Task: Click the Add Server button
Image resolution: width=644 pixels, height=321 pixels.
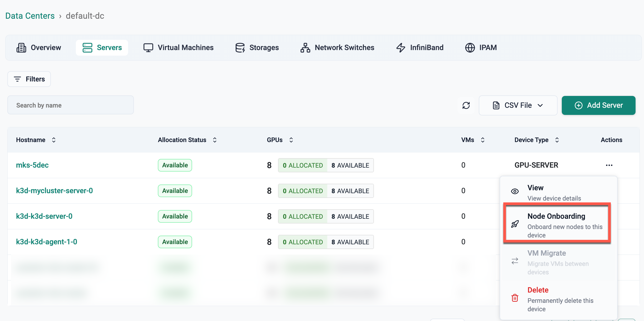Action: 598,105
